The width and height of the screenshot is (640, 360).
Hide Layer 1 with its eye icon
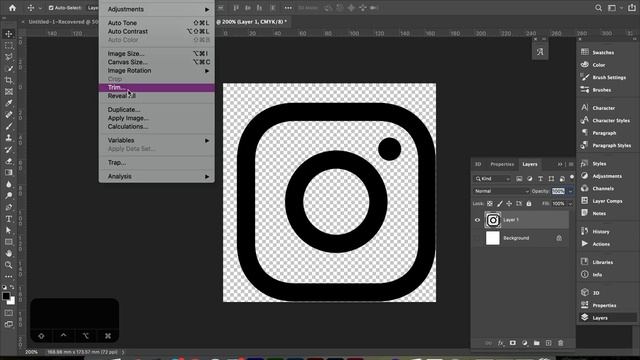coord(477,220)
